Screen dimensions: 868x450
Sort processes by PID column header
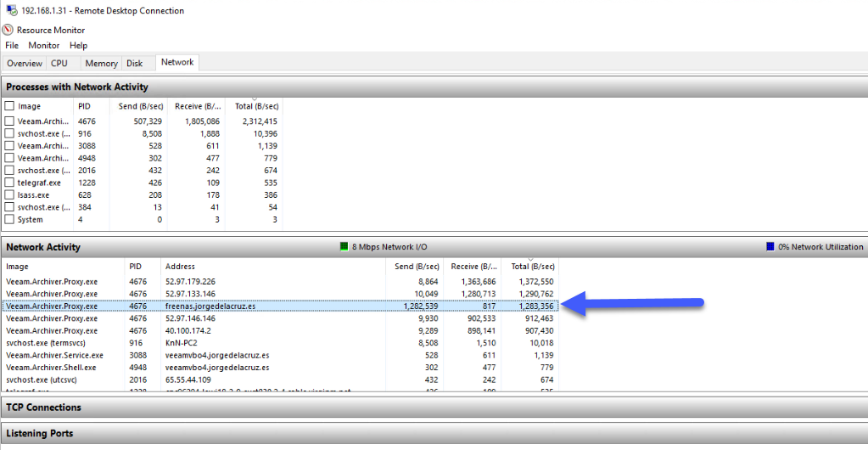point(92,106)
